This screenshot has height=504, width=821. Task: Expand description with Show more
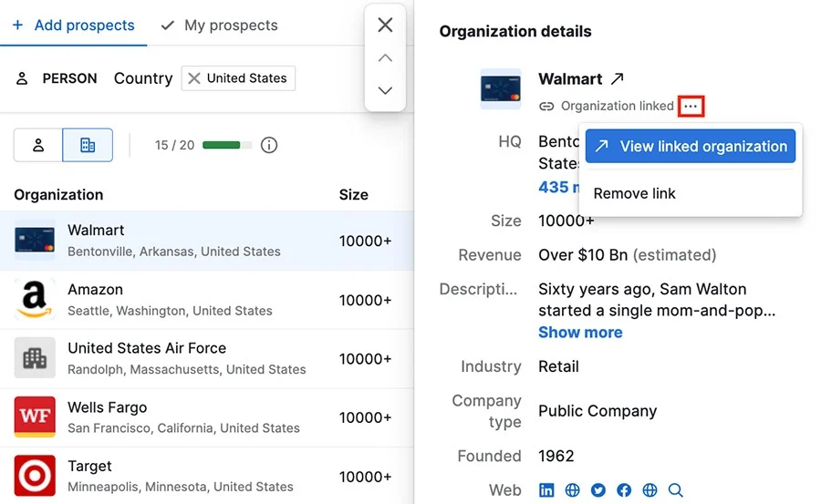click(580, 333)
